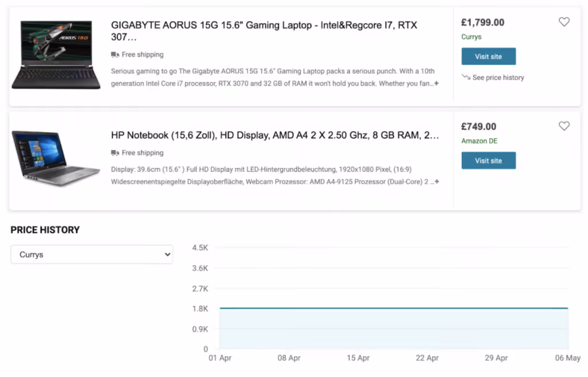Click the Free shipping label on HP listing

[142, 153]
